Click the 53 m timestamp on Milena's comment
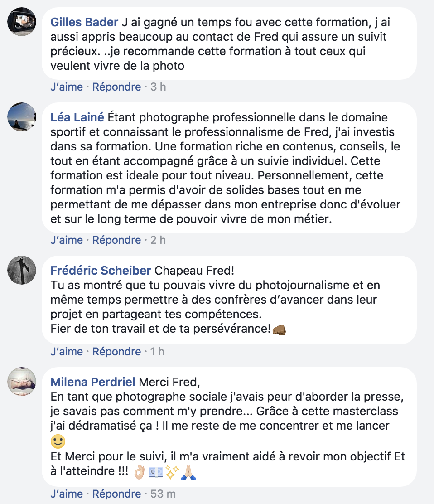The width and height of the screenshot is (434, 504). tap(163, 494)
